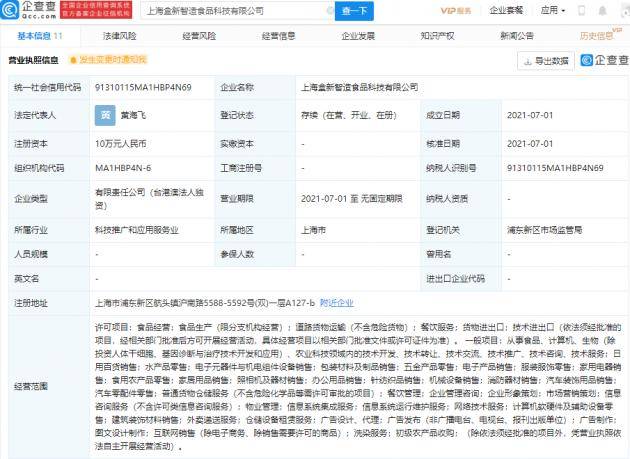Click the registered address text

(x=205, y=303)
